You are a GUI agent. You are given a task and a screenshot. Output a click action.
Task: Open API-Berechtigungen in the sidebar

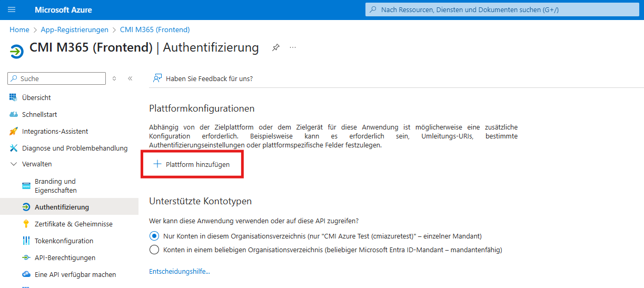(x=65, y=257)
